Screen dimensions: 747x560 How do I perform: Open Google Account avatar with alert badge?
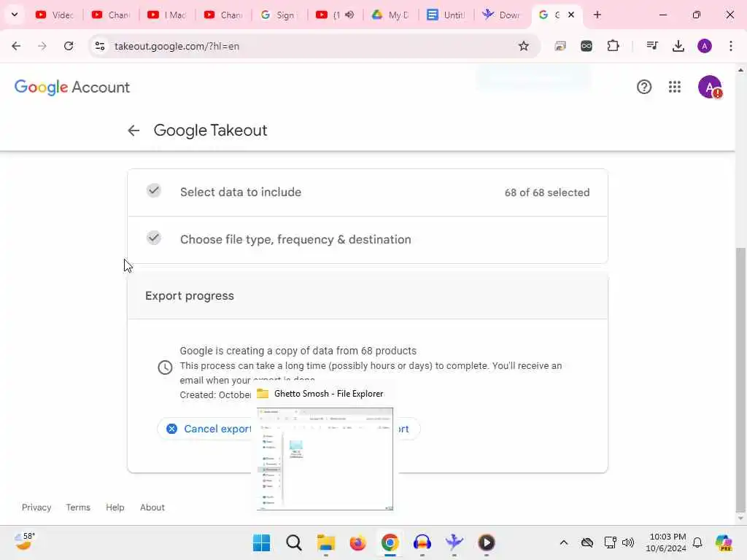point(710,87)
